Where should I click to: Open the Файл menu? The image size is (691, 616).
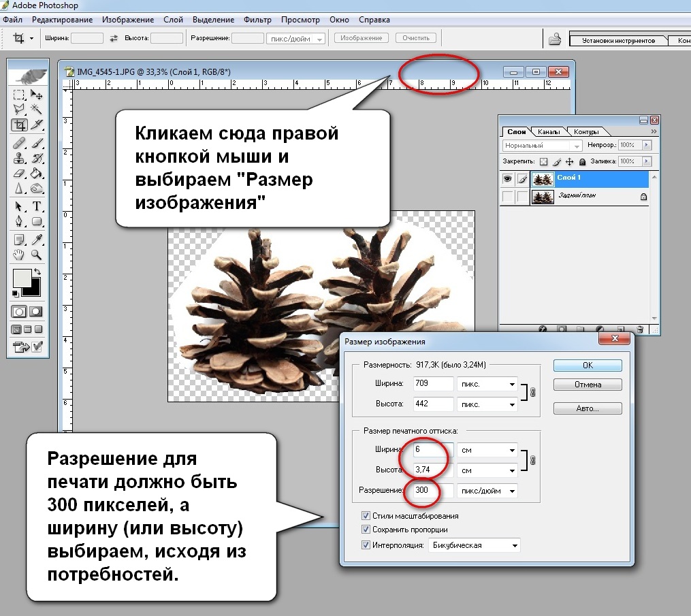[12, 20]
